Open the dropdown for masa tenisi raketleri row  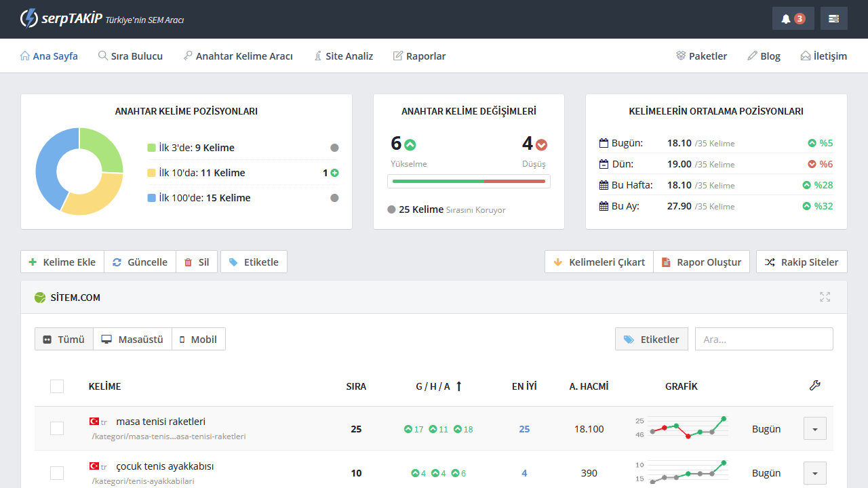[x=814, y=429]
